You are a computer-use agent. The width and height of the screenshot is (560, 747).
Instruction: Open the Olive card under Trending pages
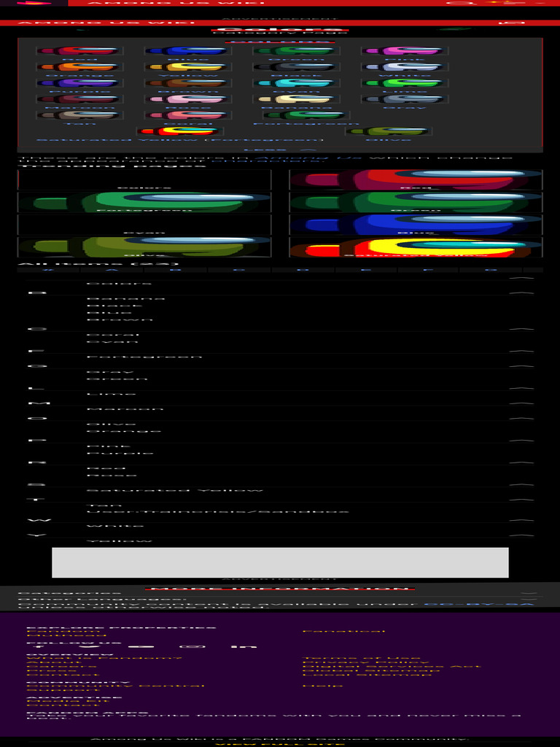tap(144, 247)
